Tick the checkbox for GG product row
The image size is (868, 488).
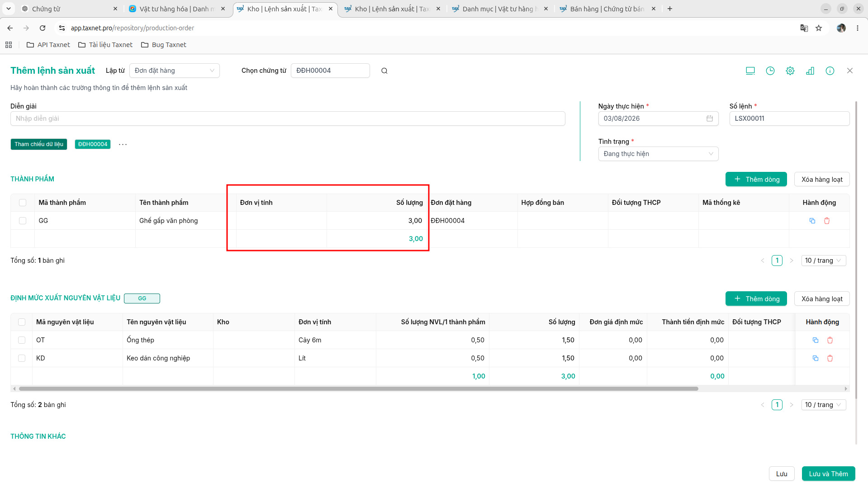[23, 221]
